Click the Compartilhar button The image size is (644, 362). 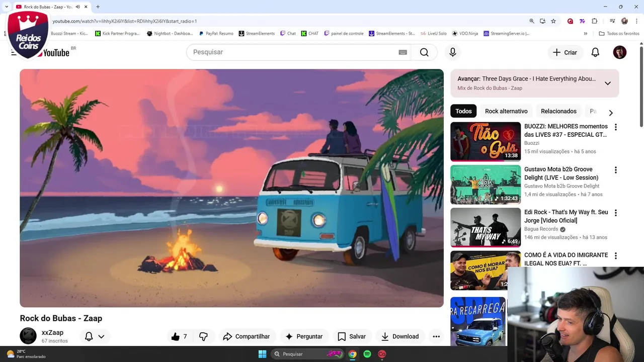click(x=247, y=336)
